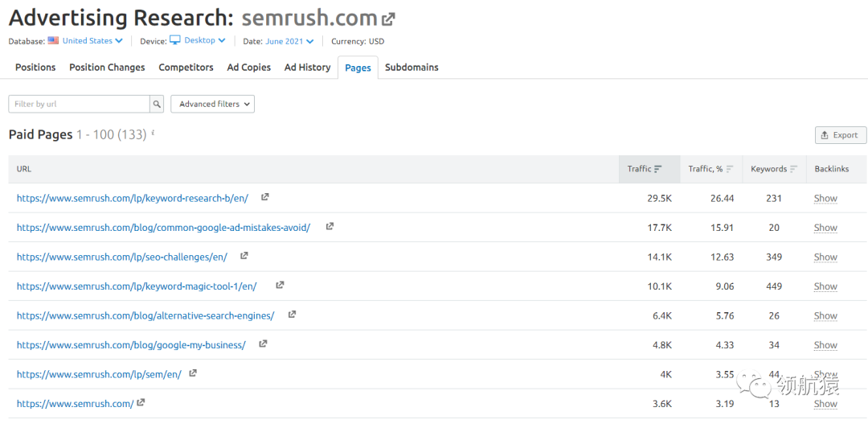
Task: Switch to the Ad History tab
Action: (x=307, y=68)
